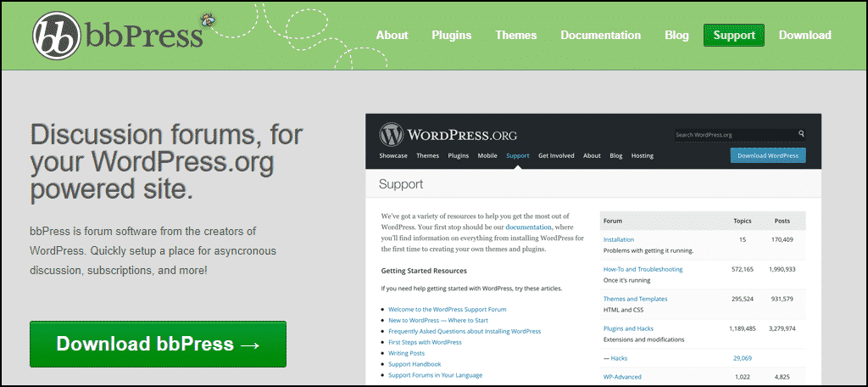Click the 170,409 posts value

click(x=782, y=239)
